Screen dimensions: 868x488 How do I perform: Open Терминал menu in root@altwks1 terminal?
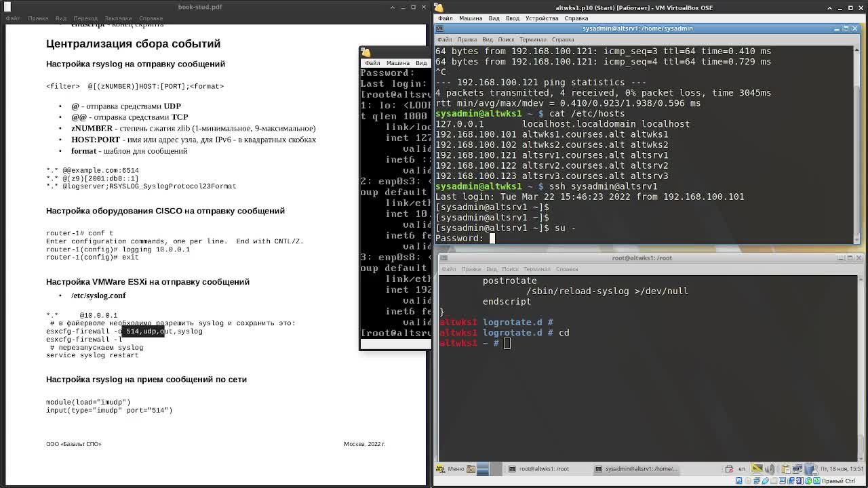click(x=536, y=269)
